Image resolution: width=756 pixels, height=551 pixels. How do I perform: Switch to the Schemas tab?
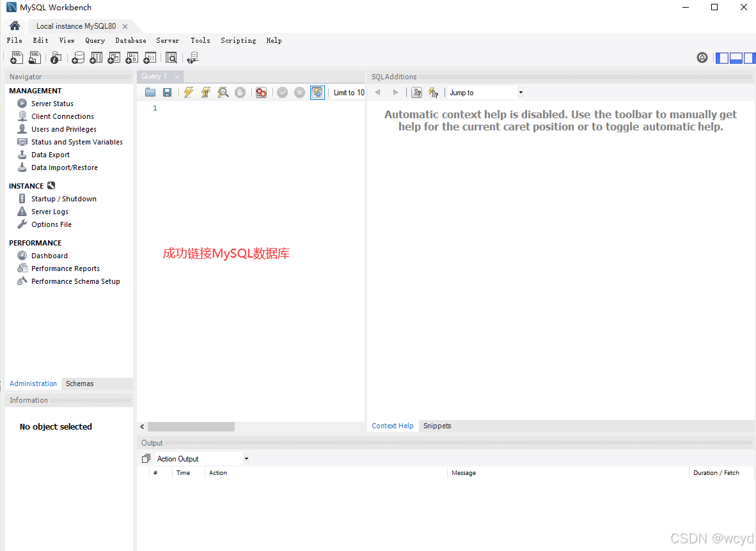pos(80,384)
